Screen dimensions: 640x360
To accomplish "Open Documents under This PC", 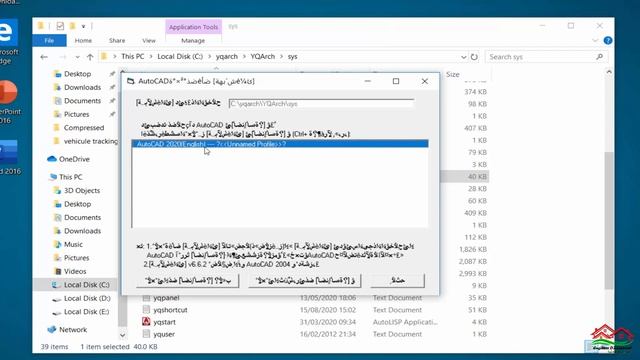I will click(82, 218).
